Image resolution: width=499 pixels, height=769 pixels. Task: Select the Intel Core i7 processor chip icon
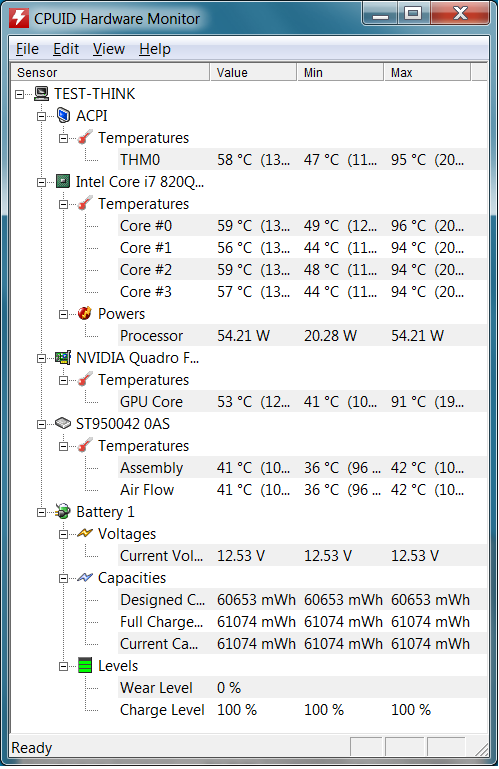[x=63, y=182]
